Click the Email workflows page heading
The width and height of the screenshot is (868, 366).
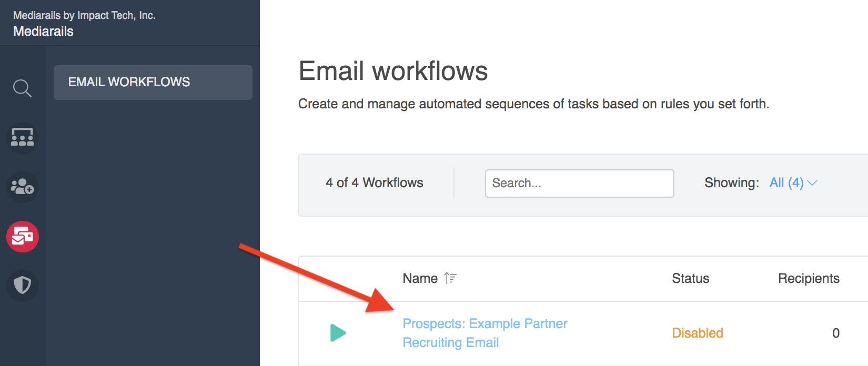click(x=393, y=71)
